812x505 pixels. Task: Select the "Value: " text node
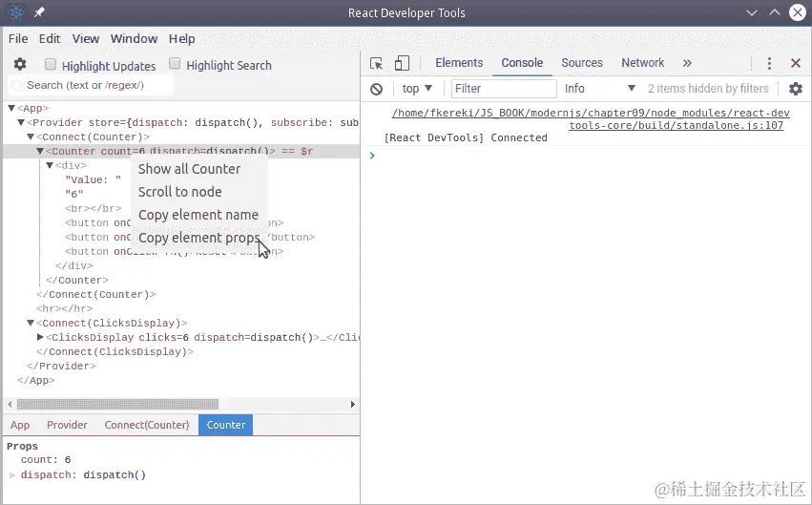(94, 179)
